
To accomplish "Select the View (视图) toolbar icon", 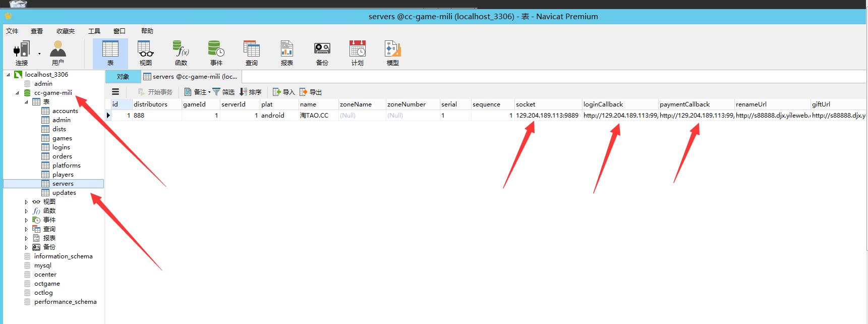I will (x=145, y=53).
